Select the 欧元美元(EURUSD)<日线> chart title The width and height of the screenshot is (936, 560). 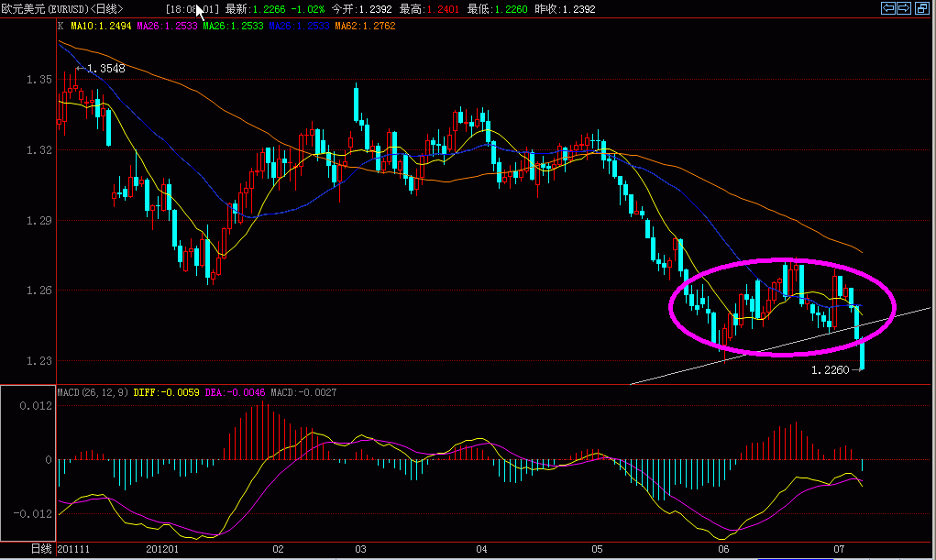[x=61, y=9]
